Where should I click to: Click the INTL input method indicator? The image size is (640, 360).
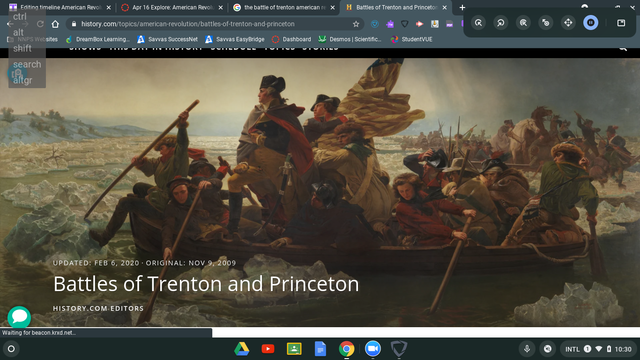tap(572, 349)
